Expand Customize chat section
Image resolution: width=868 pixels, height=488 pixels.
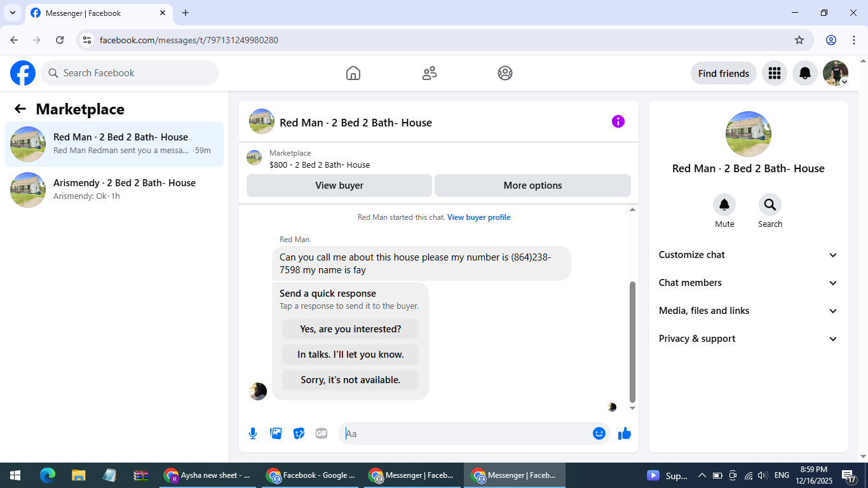pos(749,255)
